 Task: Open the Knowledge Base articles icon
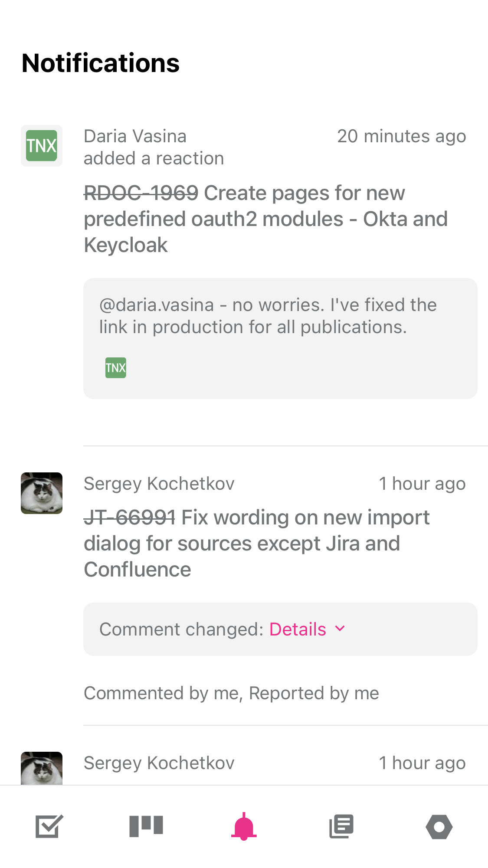(341, 826)
